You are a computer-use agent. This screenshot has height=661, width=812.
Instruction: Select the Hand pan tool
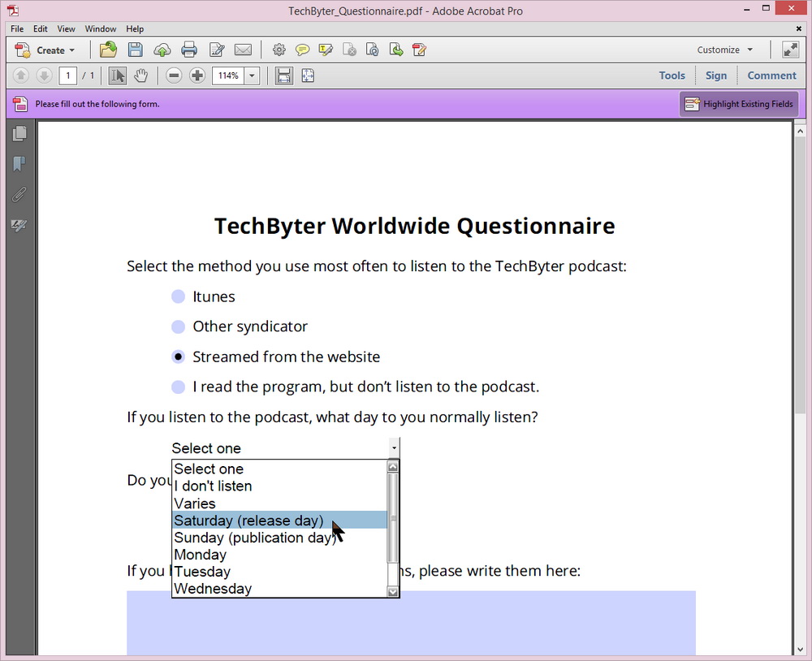pyautogui.click(x=140, y=76)
